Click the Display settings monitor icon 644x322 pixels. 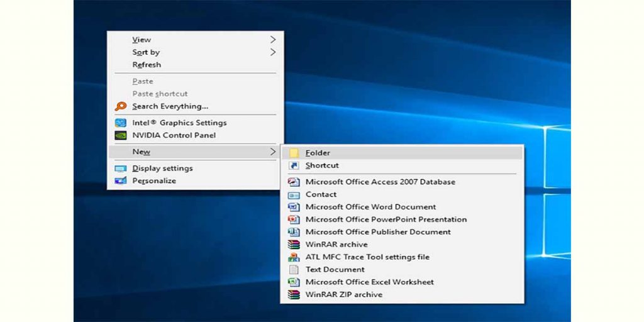[120, 169]
